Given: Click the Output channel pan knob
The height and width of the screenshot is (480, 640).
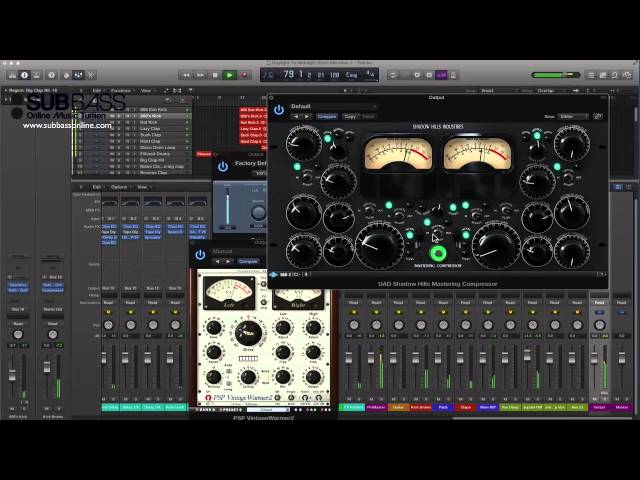Looking at the screenshot, I should (600, 325).
